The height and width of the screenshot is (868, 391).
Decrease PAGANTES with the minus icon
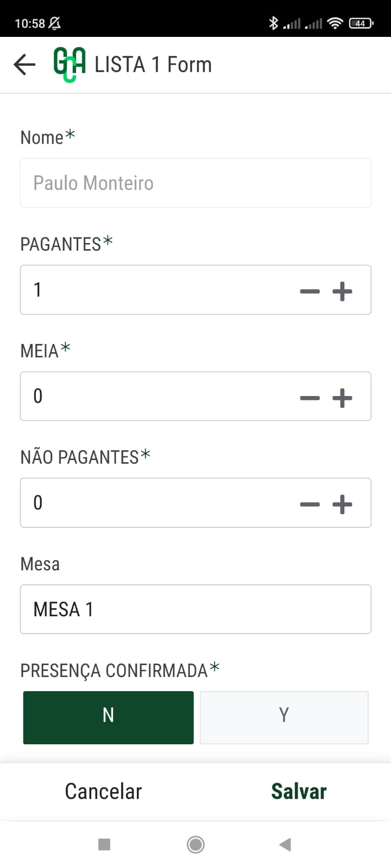coord(310,291)
